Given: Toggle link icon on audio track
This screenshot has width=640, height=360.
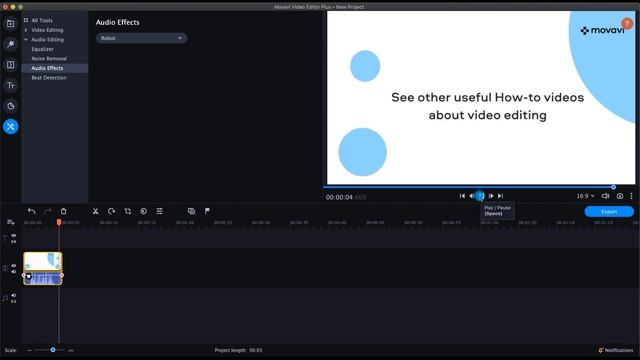Looking at the screenshot, I should click(x=13, y=301).
